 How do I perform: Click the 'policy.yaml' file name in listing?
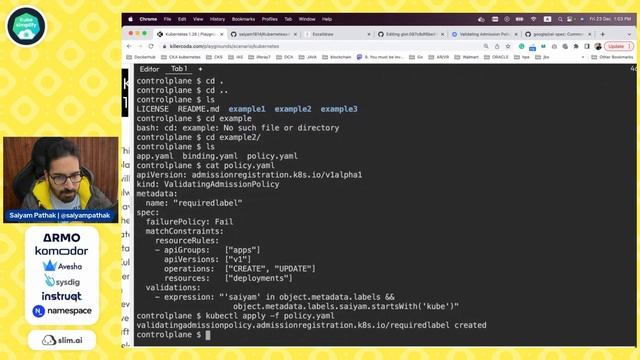pos(272,156)
